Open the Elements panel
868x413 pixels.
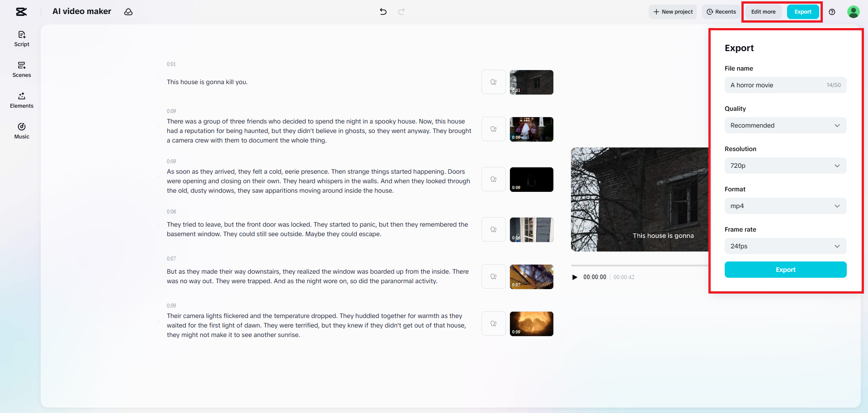(21, 100)
